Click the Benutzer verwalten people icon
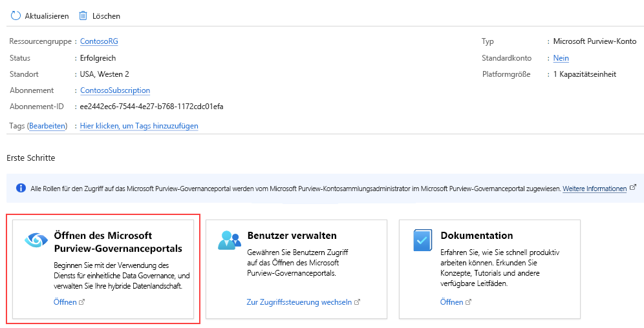Image resolution: width=644 pixels, height=328 pixels. click(229, 240)
